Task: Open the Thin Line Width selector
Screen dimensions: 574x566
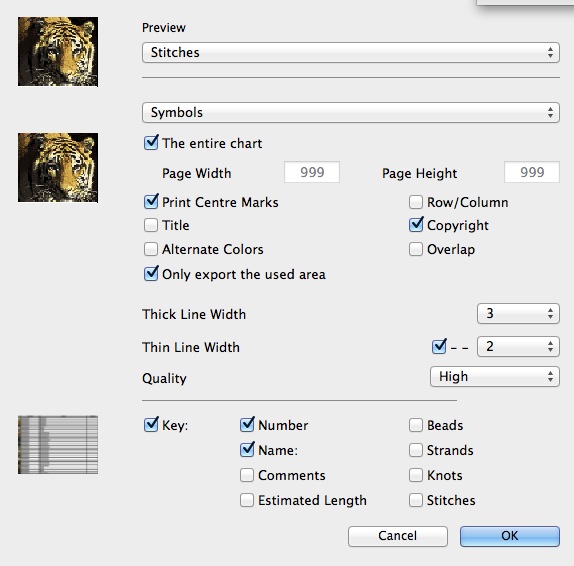Action: (518, 346)
